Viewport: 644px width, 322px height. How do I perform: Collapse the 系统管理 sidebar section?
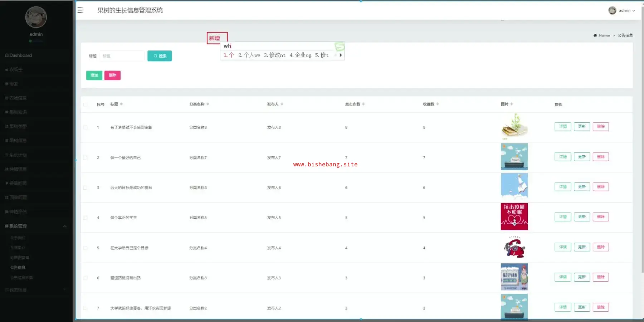65,226
